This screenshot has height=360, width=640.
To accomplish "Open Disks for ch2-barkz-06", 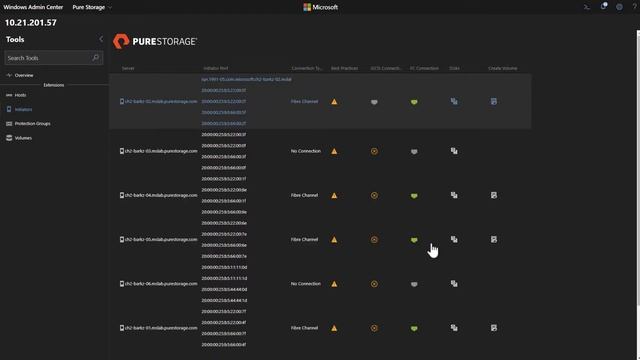I will [454, 284].
